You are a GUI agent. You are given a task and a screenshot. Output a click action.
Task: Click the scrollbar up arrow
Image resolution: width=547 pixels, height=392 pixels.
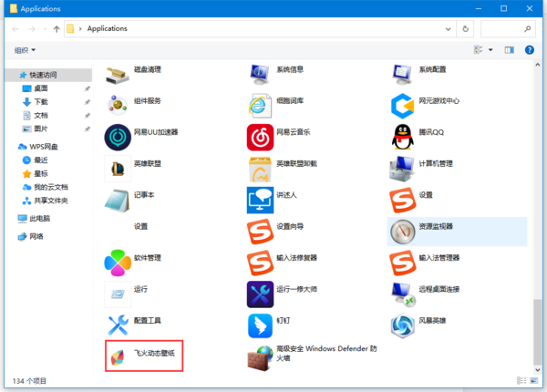[537, 65]
